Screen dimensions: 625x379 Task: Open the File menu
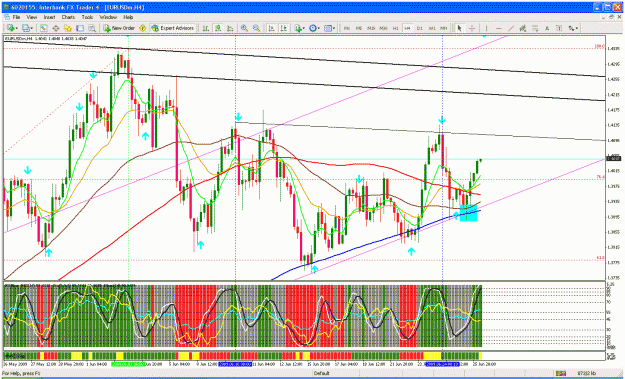point(16,18)
